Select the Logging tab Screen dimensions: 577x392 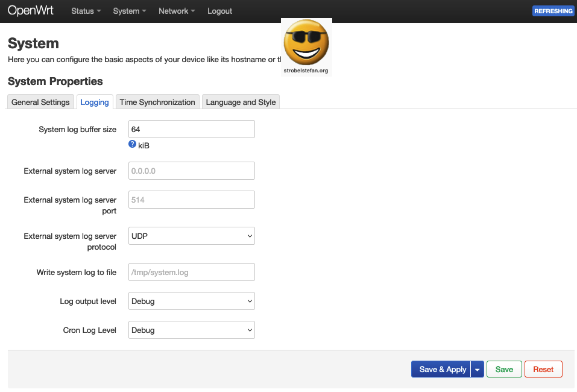(95, 101)
